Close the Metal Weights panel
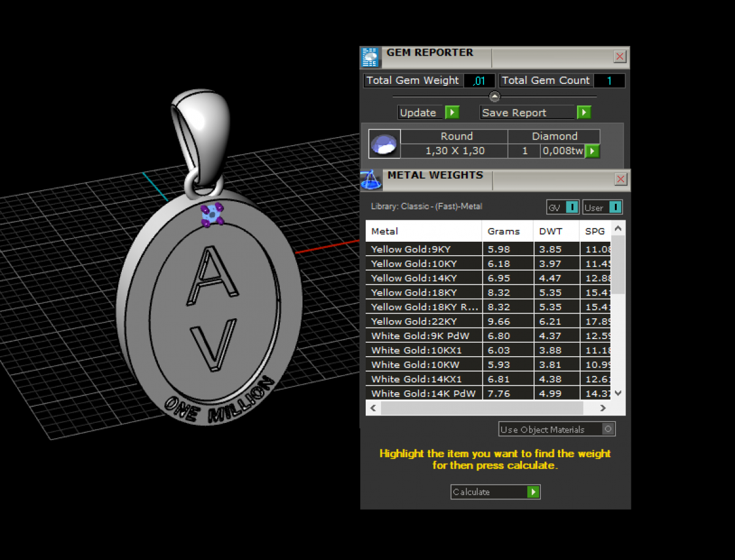The image size is (735, 560). [620, 179]
